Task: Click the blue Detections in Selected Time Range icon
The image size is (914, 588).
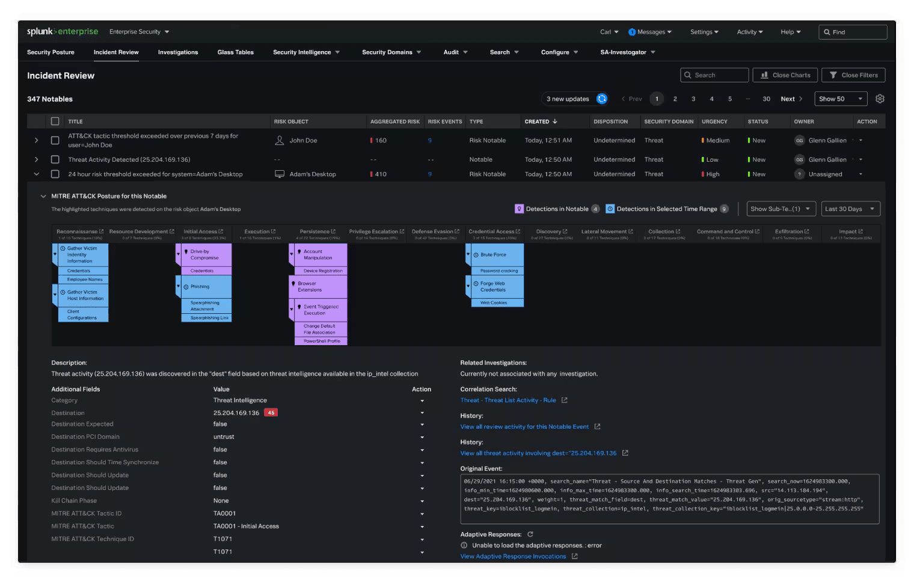Action: click(610, 209)
